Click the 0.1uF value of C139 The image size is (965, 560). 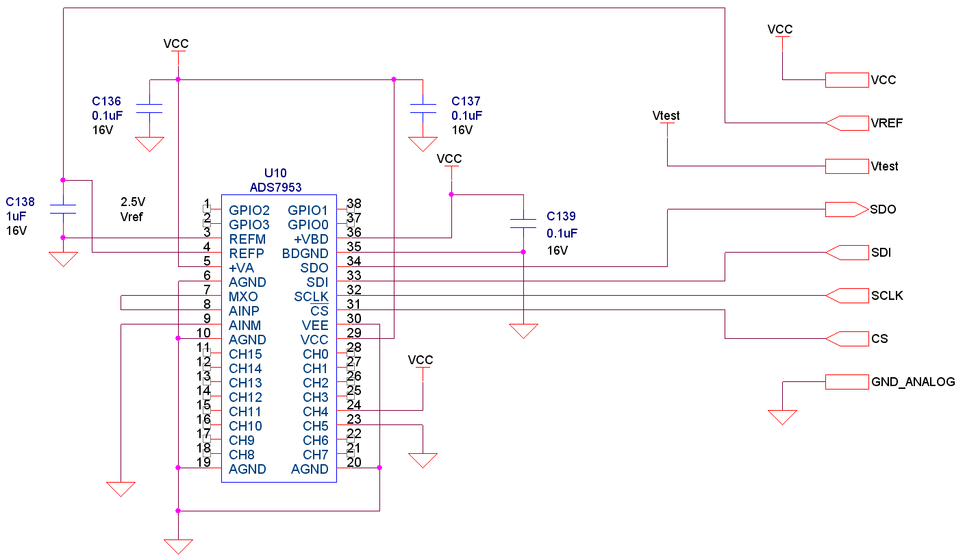click(562, 233)
